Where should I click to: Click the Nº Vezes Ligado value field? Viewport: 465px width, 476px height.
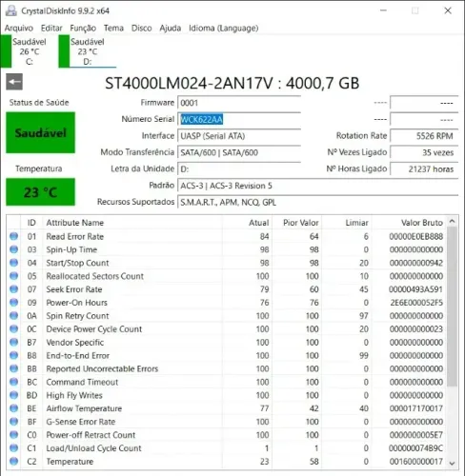tap(424, 152)
